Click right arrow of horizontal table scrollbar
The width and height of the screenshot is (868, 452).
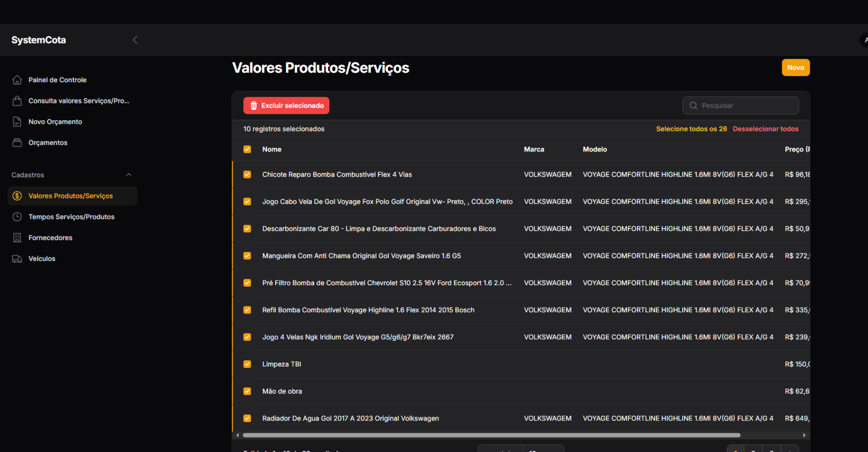click(x=804, y=435)
